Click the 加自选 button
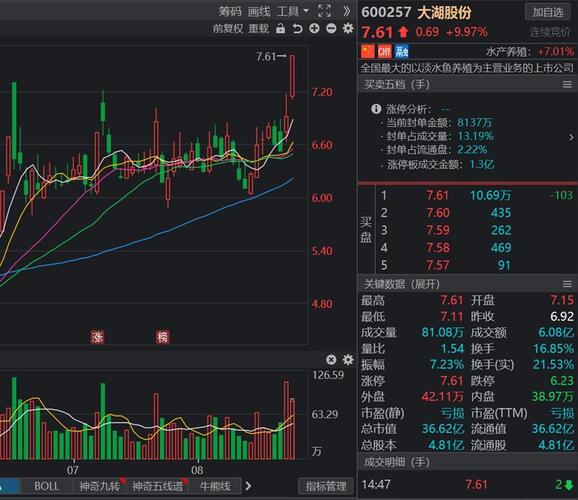This screenshot has width=578, height=500. [548, 13]
